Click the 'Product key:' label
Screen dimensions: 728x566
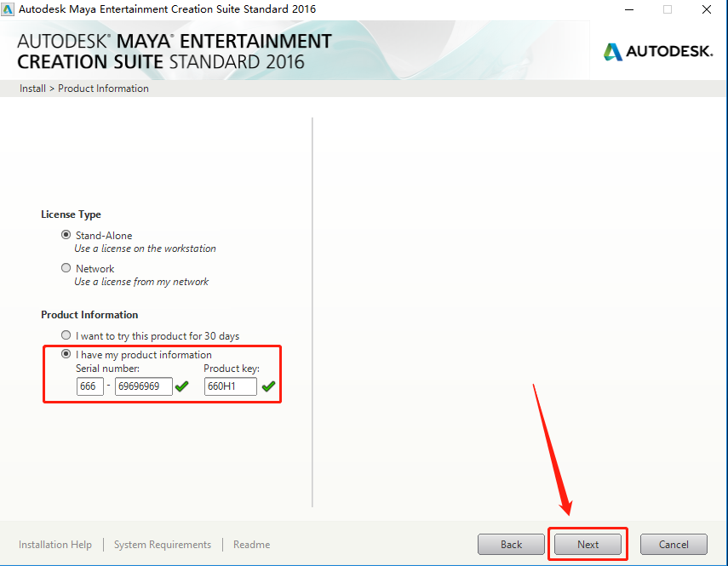click(232, 369)
